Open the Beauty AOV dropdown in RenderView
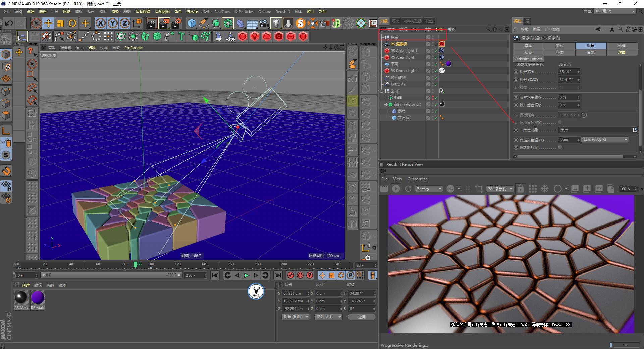This screenshot has width=644, height=349. tap(429, 189)
